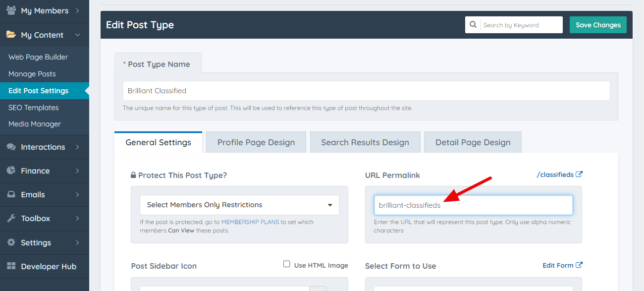Collapse My Content menu chevron
Viewport: 644px width, 291px height.
(x=78, y=35)
